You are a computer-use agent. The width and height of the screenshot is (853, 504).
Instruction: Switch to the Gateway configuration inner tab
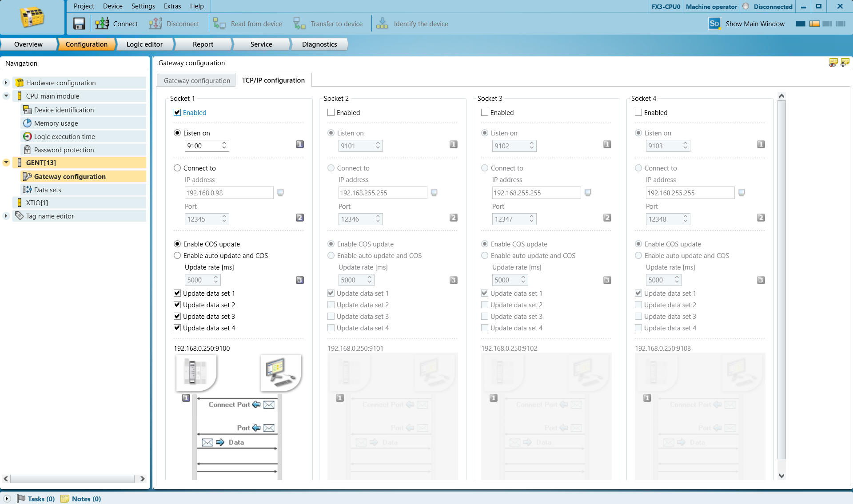pos(197,80)
